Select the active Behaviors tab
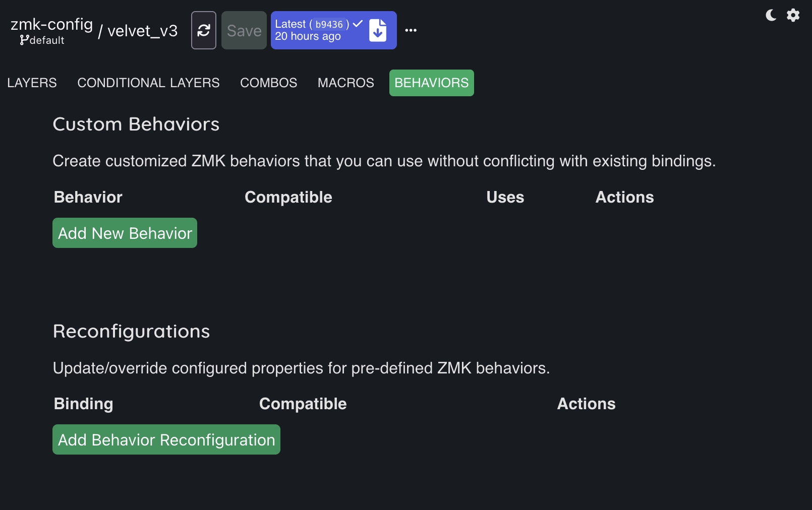The height and width of the screenshot is (510, 812). pos(432,83)
